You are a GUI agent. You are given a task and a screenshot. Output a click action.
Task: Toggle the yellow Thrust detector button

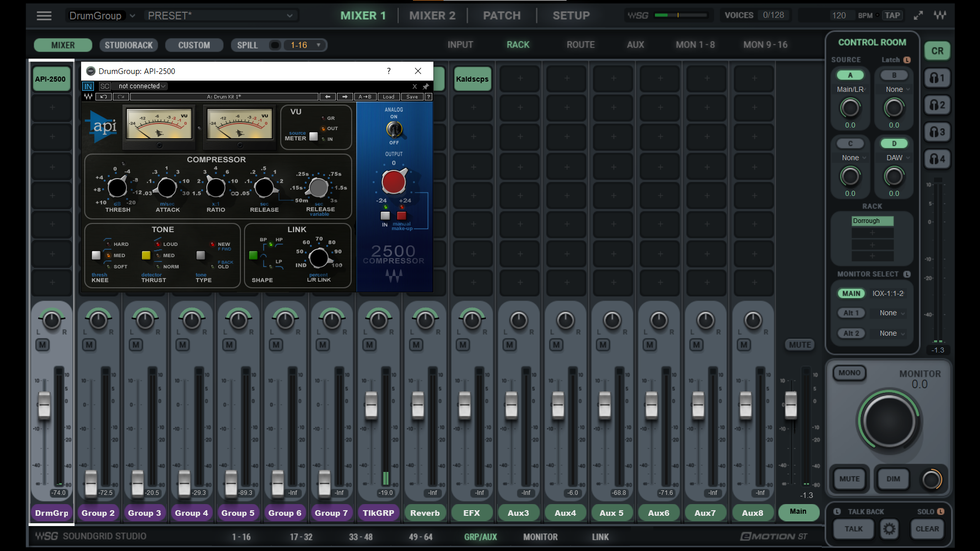[146, 255]
